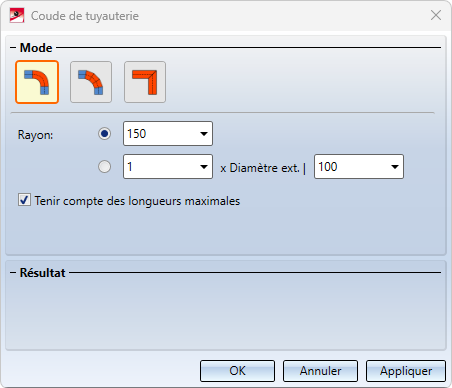Image resolution: width=452 pixels, height=388 pixels.
Task: Close the Coude de tuyauterie dialog
Action: [x=436, y=15]
